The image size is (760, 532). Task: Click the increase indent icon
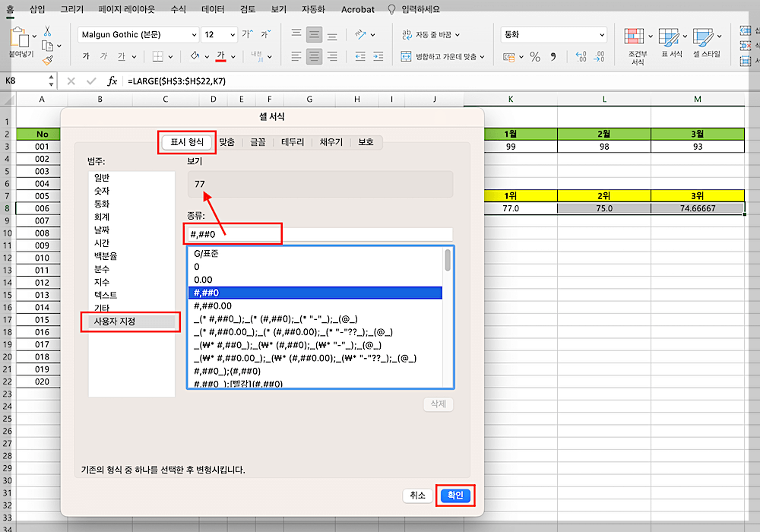[378, 57]
